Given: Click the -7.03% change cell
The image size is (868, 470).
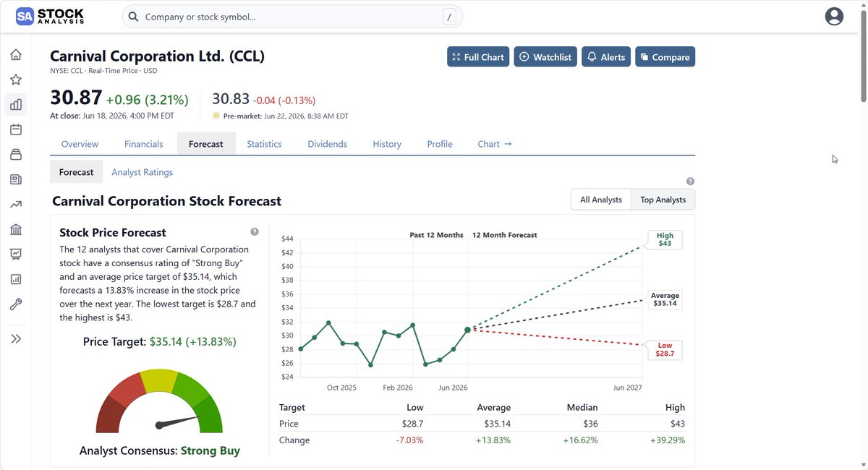Looking at the screenshot, I should tap(409, 440).
